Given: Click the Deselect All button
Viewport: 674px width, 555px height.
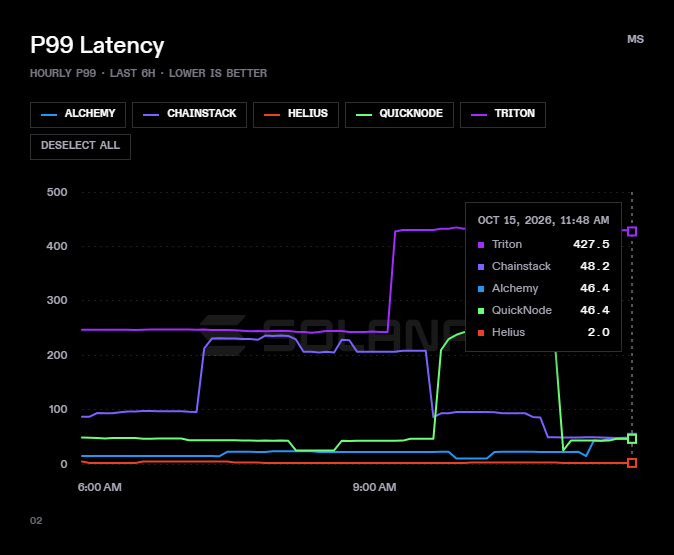Looking at the screenshot, I should 80,147.
